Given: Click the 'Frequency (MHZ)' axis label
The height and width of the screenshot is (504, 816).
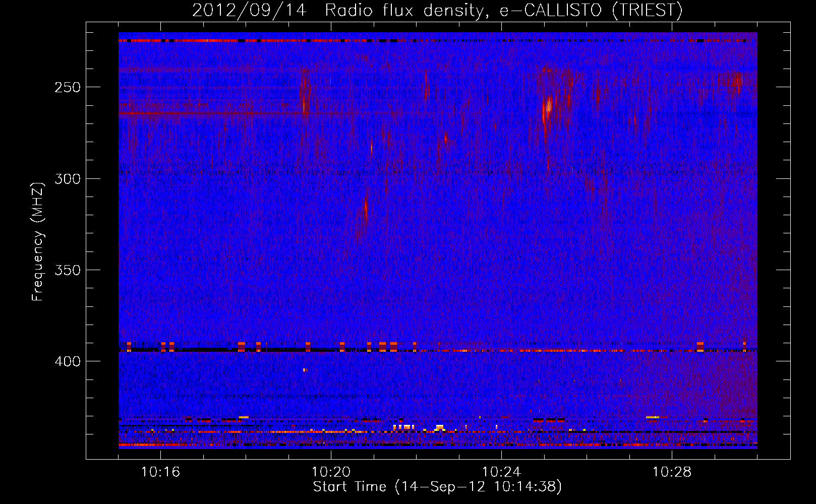Looking at the screenshot, I should pos(38,241).
